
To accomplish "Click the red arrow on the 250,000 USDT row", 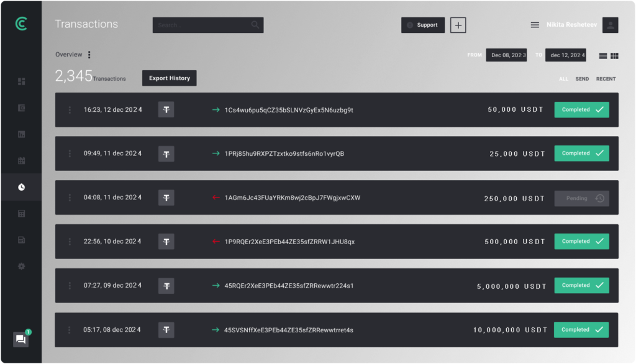I will coord(216,198).
